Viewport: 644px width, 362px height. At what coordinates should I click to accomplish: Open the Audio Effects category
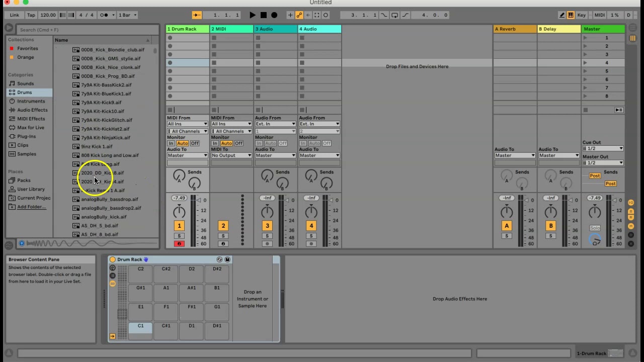click(32, 110)
